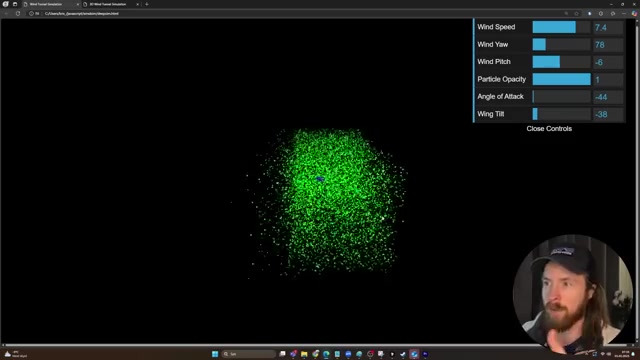640x360 pixels.
Task: Open the weather widget in the taskbar
Action: [x=16, y=354]
